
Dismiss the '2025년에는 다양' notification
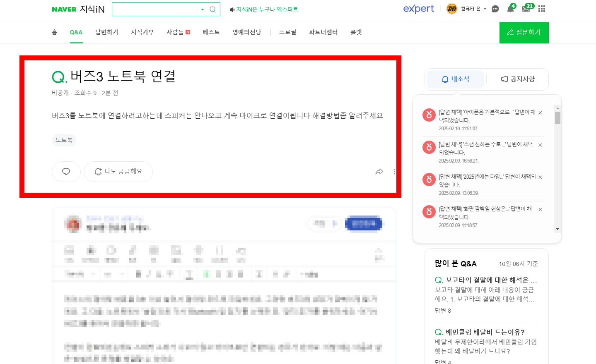click(540, 177)
